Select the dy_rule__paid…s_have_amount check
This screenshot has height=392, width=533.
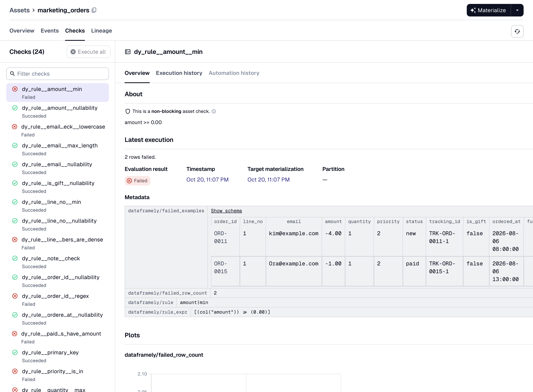pos(58,337)
